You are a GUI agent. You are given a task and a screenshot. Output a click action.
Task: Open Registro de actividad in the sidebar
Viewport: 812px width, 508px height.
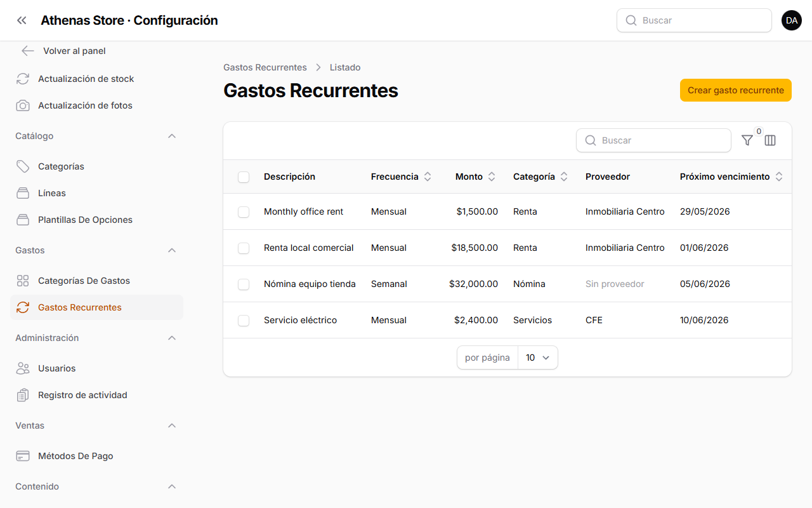(x=96, y=395)
